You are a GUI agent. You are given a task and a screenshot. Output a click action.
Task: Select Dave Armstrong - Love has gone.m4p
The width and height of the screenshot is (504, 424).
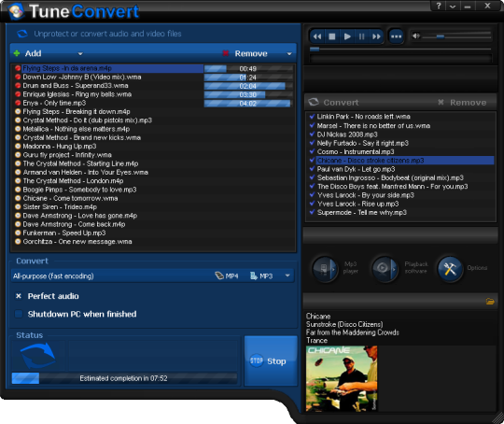pyautogui.click(x=79, y=216)
